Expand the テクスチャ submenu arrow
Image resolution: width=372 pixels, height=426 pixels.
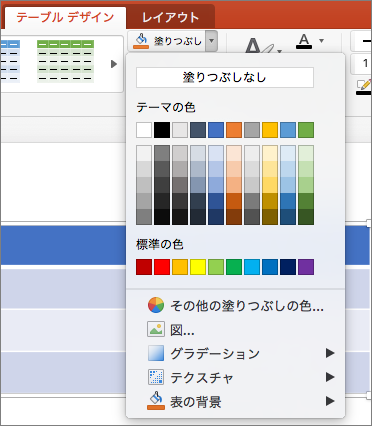click(330, 377)
